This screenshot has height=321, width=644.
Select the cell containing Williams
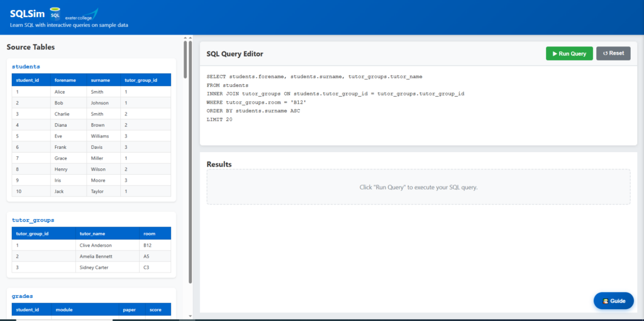click(104, 136)
